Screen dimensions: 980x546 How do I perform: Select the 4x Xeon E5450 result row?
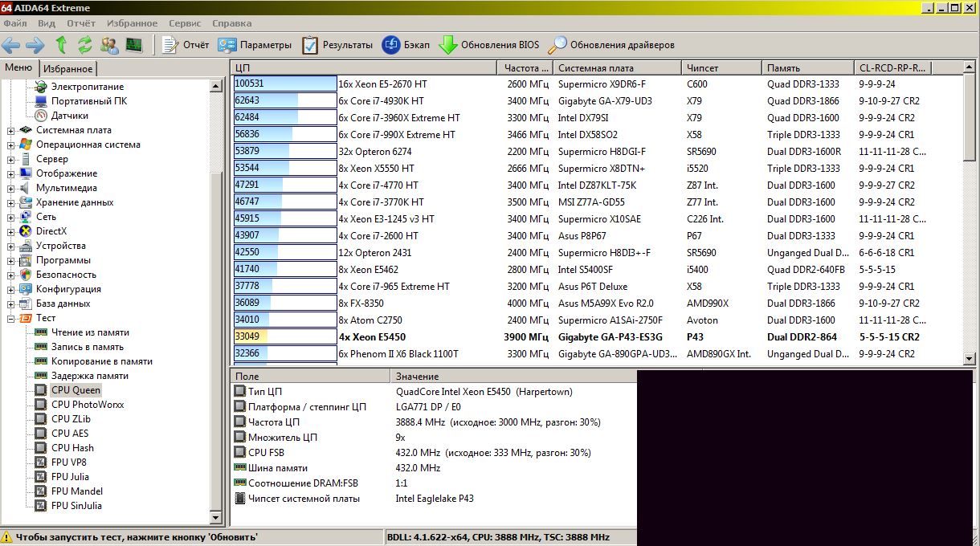(595, 337)
